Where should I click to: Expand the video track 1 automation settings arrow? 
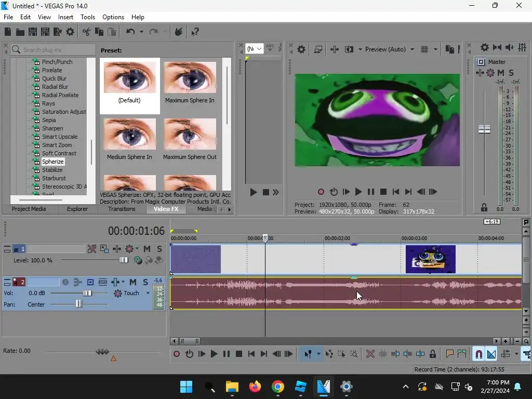pyautogui.click(x=137, y=249)
